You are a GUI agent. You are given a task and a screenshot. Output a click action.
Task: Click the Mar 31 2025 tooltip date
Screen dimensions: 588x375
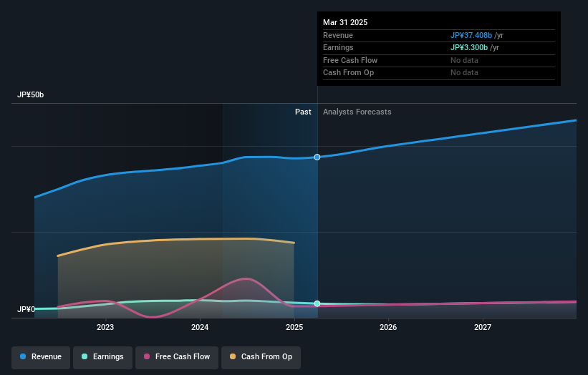coord(345,22)
